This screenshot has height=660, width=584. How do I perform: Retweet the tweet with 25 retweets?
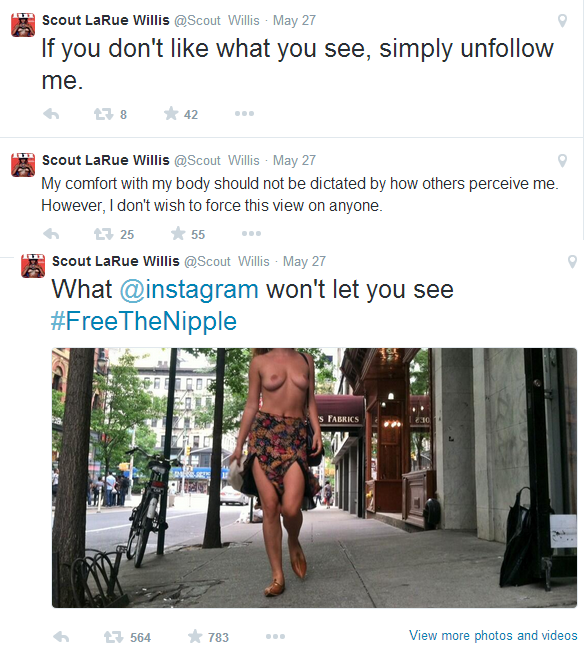coord(103,234)
